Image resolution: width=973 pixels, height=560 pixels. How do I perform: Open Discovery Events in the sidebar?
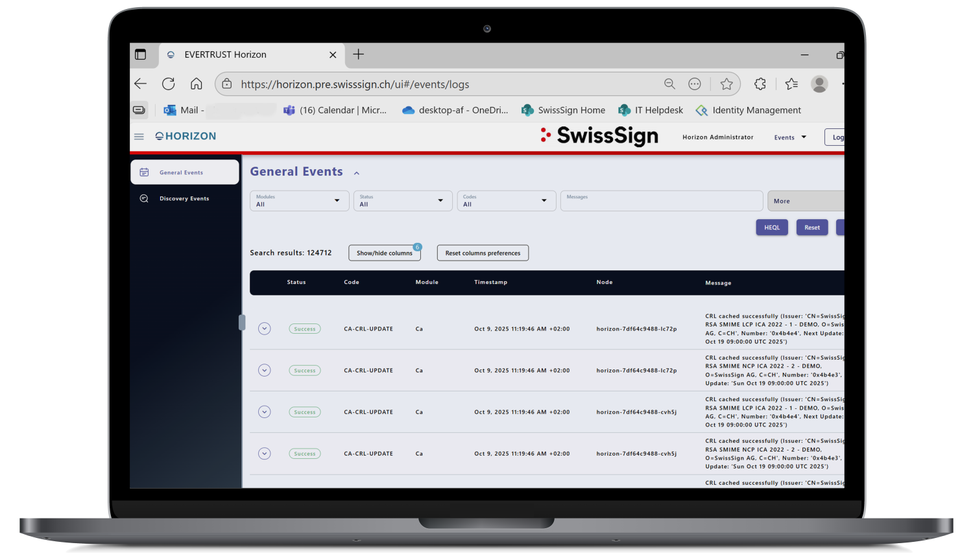tap(184, 199)
